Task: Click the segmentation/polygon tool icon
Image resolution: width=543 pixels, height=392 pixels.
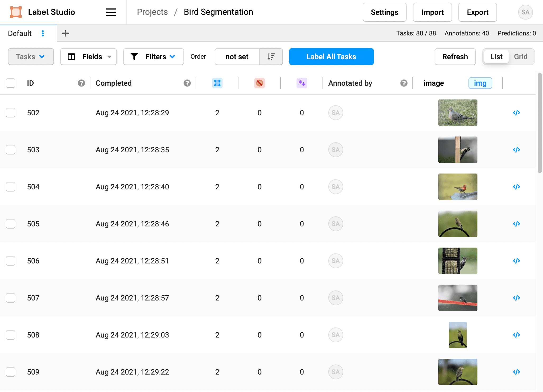Action: coord(218,83)
